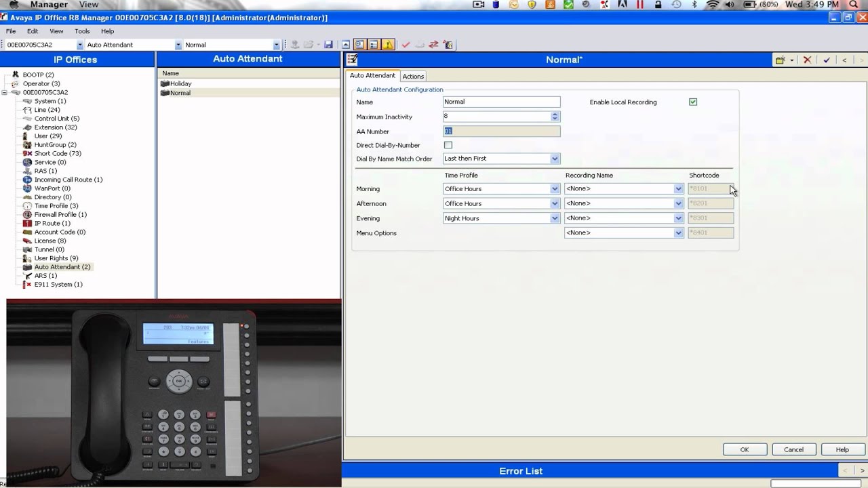Open the Auto Attendant navigation toolbar dropdown
The height and width of the screenshot is (488, 868).
pos(178,45)
